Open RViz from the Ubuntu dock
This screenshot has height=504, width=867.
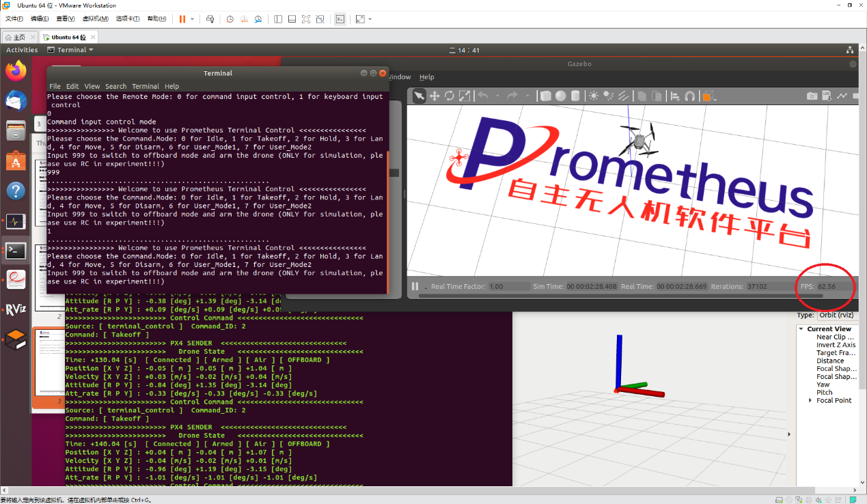click(x=16, y=311)
